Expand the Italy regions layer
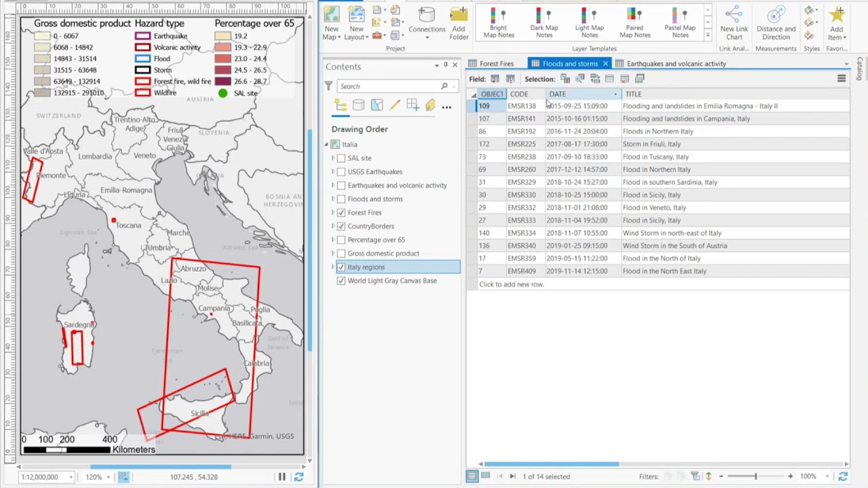This screenshot has width=868, height=488. pos(333,267)
